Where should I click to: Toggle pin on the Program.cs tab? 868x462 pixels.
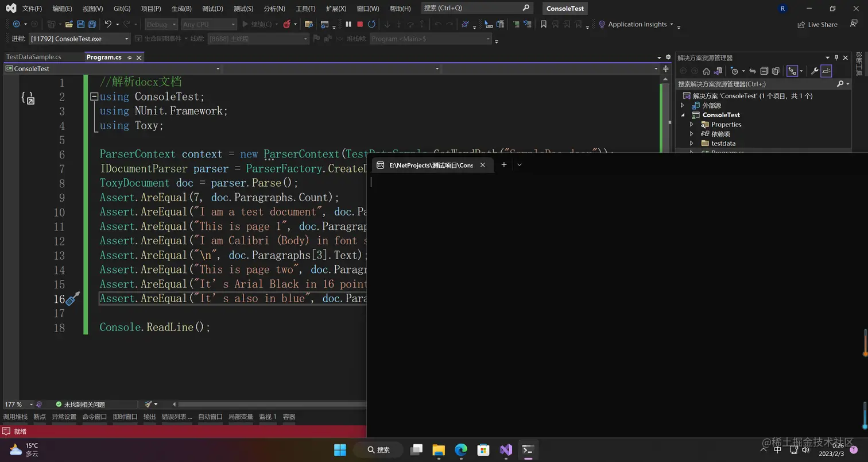click(130, 57)
